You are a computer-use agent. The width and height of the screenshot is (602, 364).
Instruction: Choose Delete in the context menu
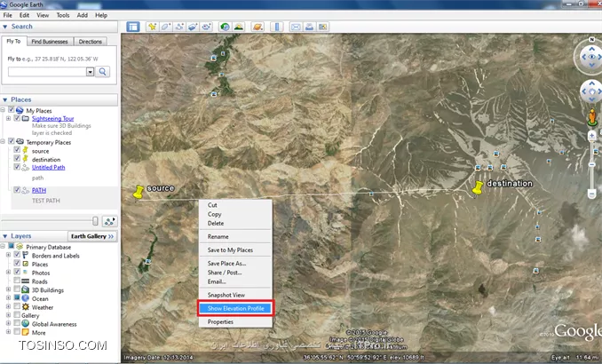coord(235,223)
